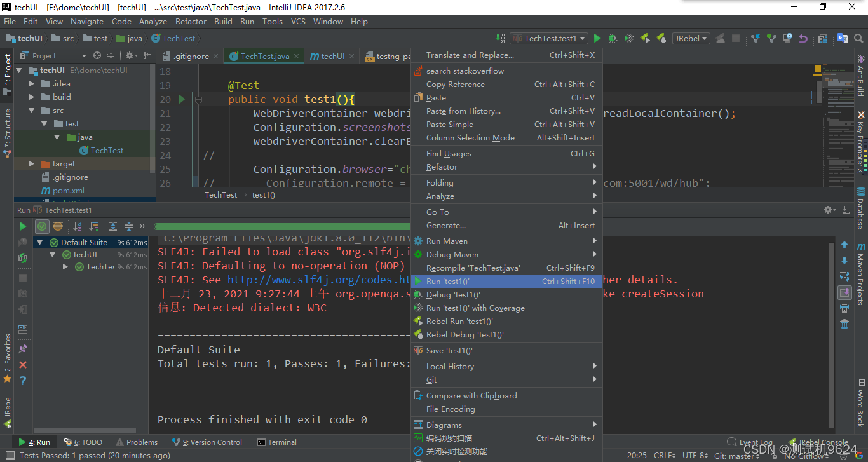Viewport: 868px width, 462px height.
Task: Switch to the .gitignore editor tab
Action: coord(189,57)
